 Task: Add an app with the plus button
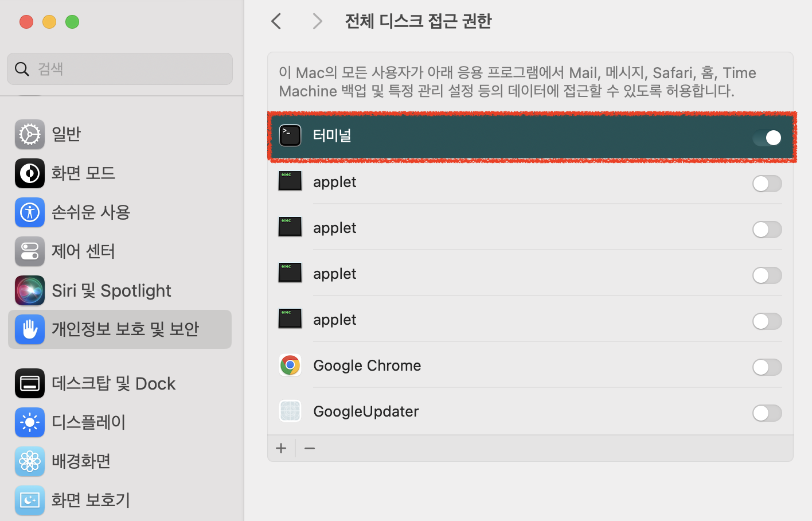281,448
